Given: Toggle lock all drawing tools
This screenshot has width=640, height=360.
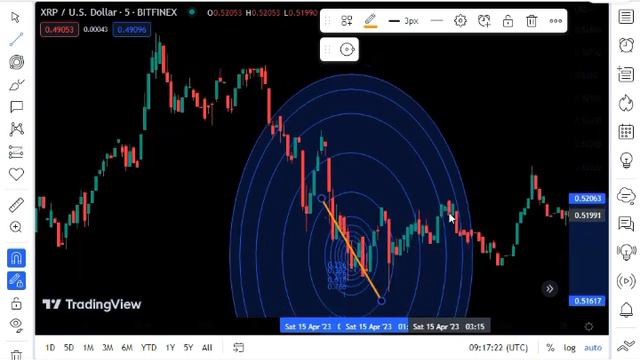Looking at the screenshot, I should click(16, 304).
